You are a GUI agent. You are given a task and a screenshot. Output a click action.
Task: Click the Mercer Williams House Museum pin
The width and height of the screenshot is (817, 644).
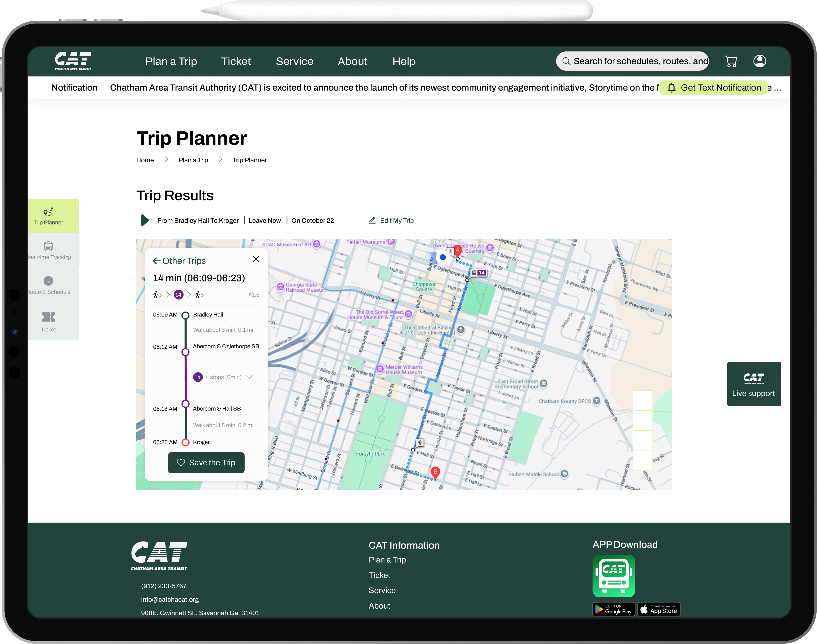[x=380, y=368]
